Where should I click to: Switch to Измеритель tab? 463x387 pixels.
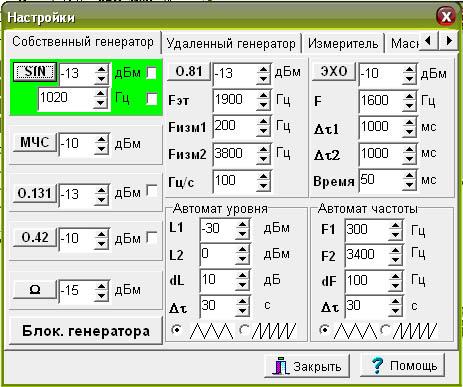pyautogui.click(x=343, y=43)
